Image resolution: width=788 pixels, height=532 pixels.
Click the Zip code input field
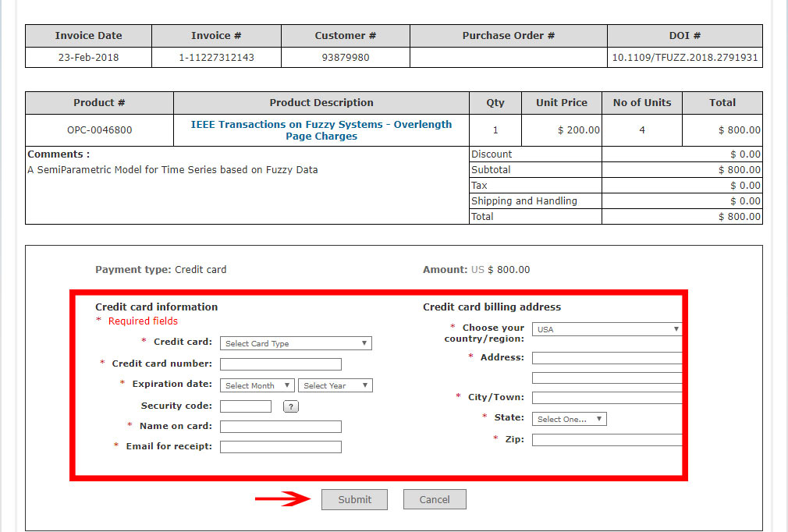[606, 440]
